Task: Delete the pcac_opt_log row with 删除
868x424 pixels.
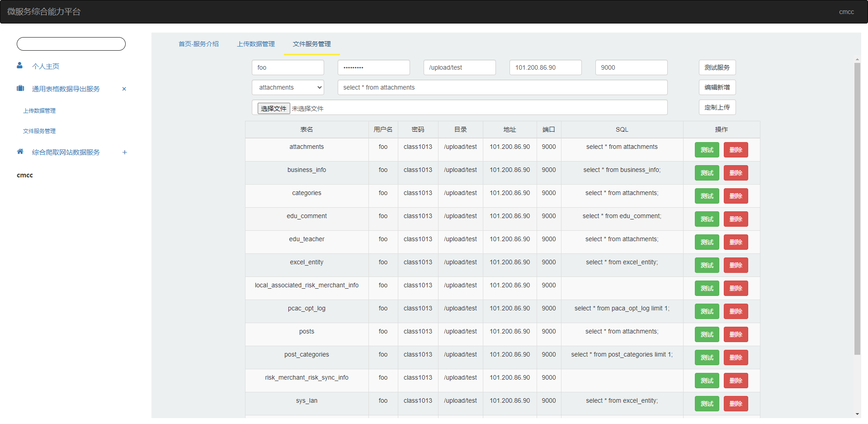Action: coord(736,311)
